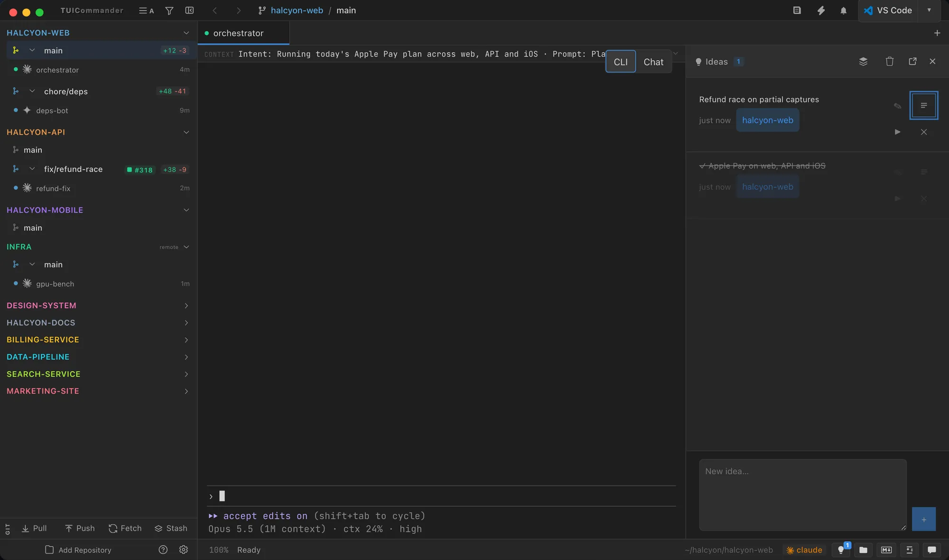The width and height of the screenshot is (949, 560).
Task: Switch to Chat mode
Action: click(x=653, y=62)
